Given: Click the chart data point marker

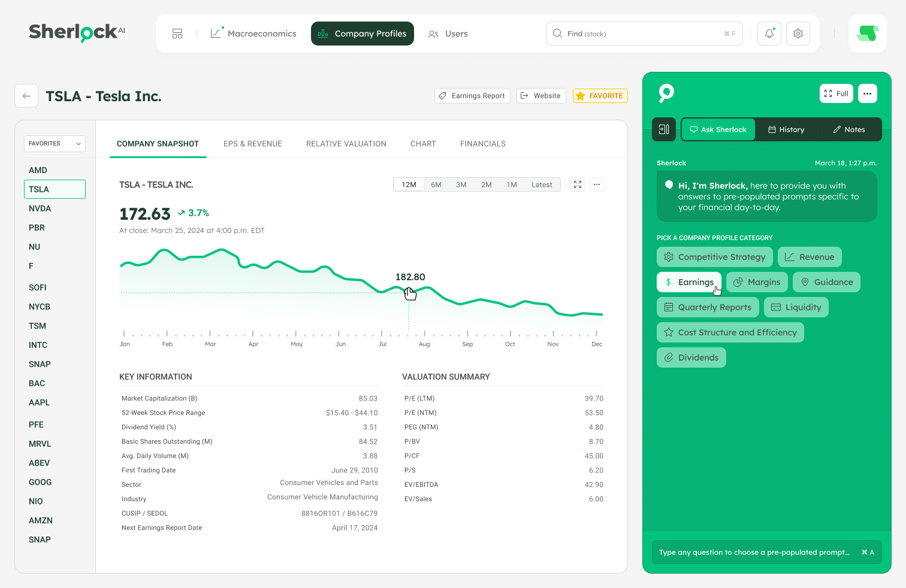Looking at the screenshot, I should click(x=409, y=292).
